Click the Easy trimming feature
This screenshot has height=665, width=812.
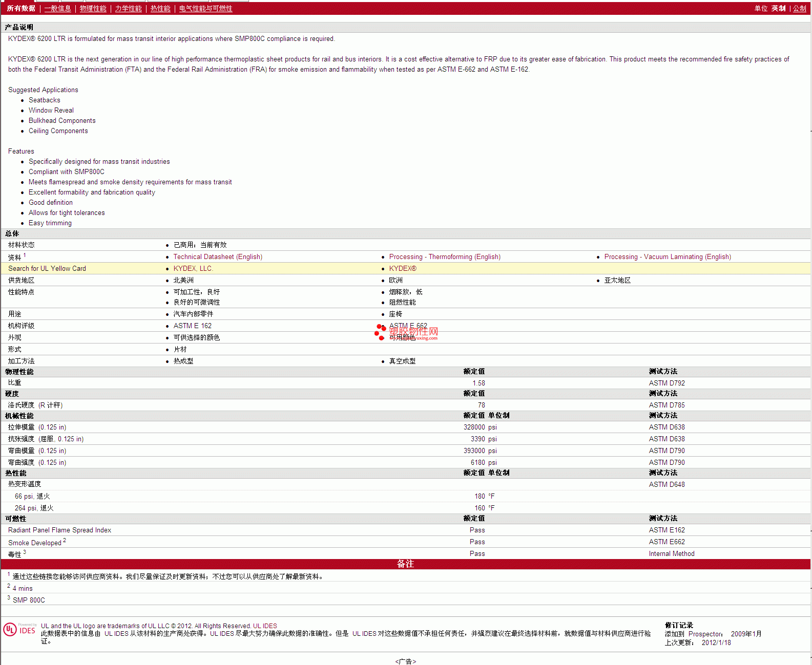pyautogui.click(x=50, y=223)
